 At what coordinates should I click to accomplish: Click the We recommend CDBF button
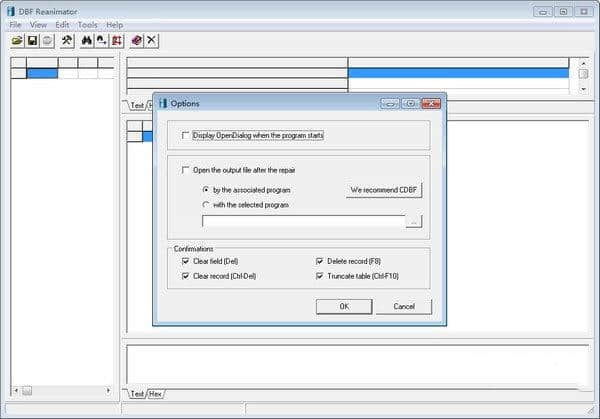[x=384, y=190]
